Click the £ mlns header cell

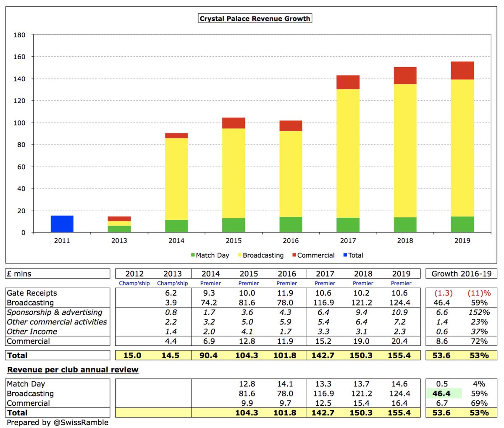click(58, 274)
